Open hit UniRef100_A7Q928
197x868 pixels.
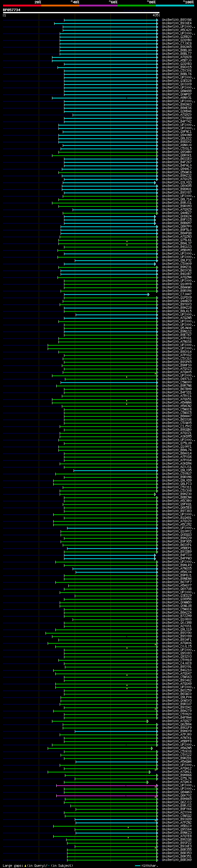click(x=176, y=57)
